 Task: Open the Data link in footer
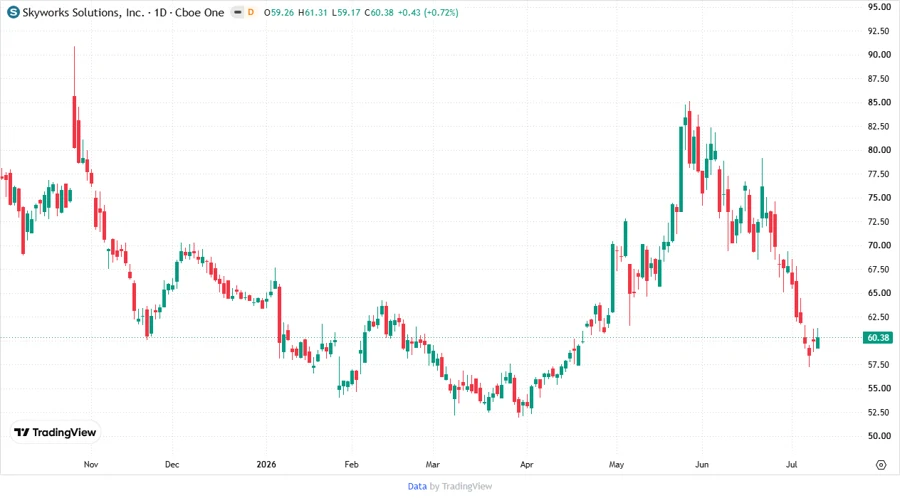point(417,486)
